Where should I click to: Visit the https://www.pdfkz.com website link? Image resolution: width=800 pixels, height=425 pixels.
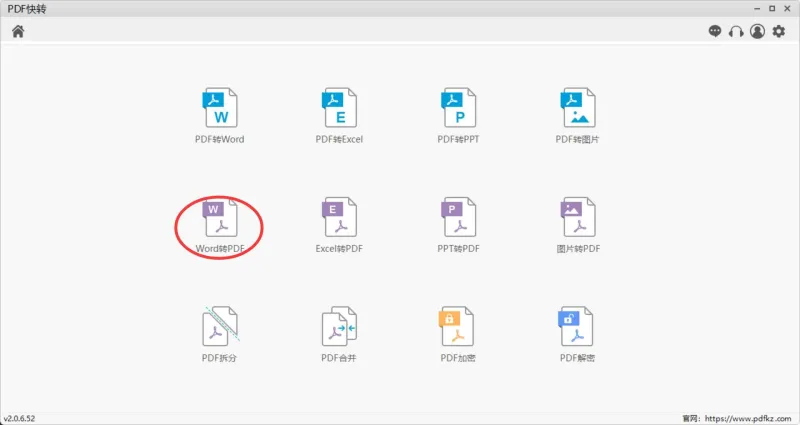click(x=748, y=418)
